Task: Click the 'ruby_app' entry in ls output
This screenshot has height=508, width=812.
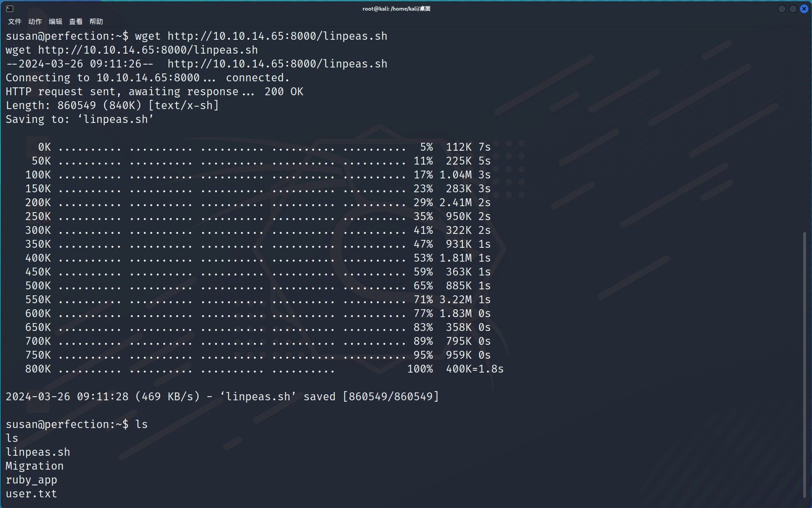Action: pos(31,480)
